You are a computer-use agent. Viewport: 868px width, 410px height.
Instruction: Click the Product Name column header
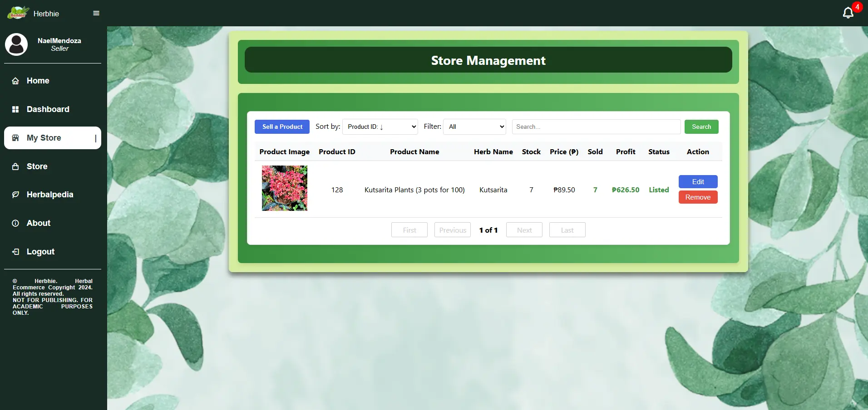coord(414,152)
